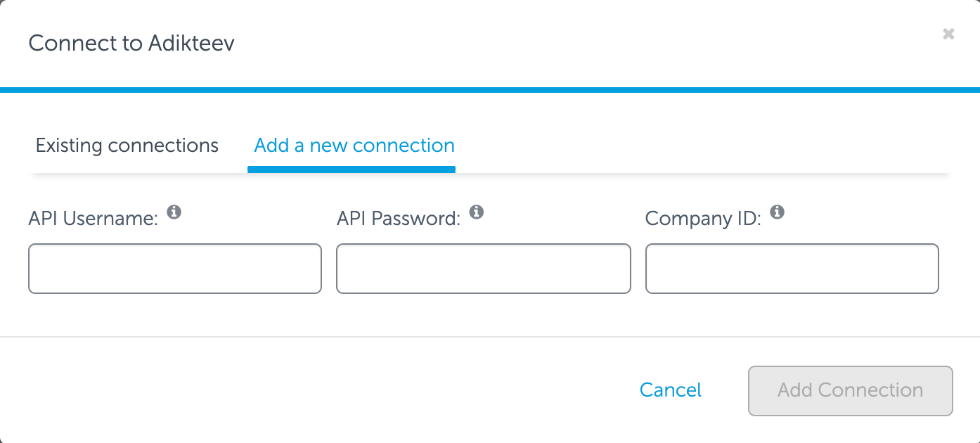Click the API Password label text
The width and height of the screenshot is (980, 443).
point(399,219)
